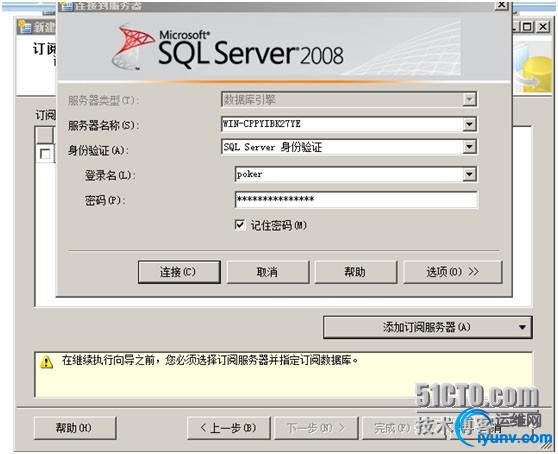This screenshot has width=558, height=454.
Task: Click the yellow warning icon in the message box
Action: (x=47, y=362)
